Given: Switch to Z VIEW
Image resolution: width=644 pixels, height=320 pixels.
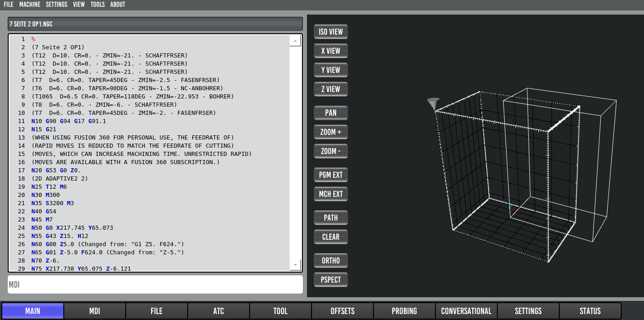Looking at the screenshot, I should click(x=331, y=89).
